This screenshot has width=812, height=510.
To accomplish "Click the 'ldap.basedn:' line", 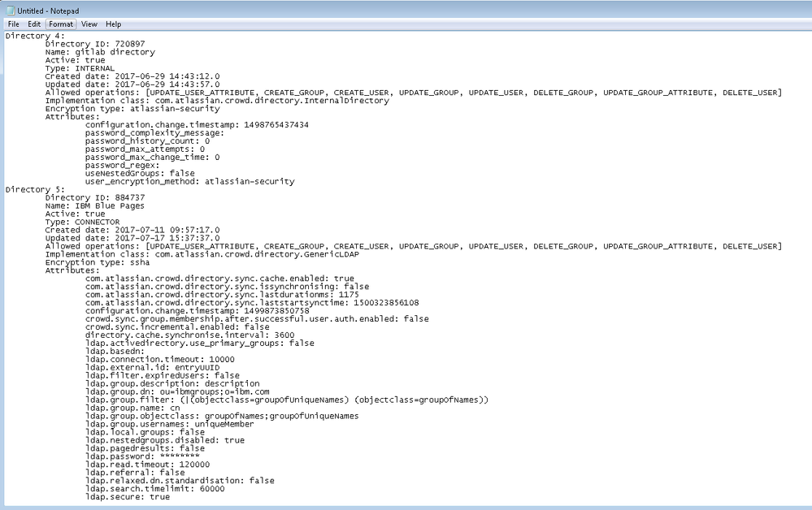I will pos(115,351).
